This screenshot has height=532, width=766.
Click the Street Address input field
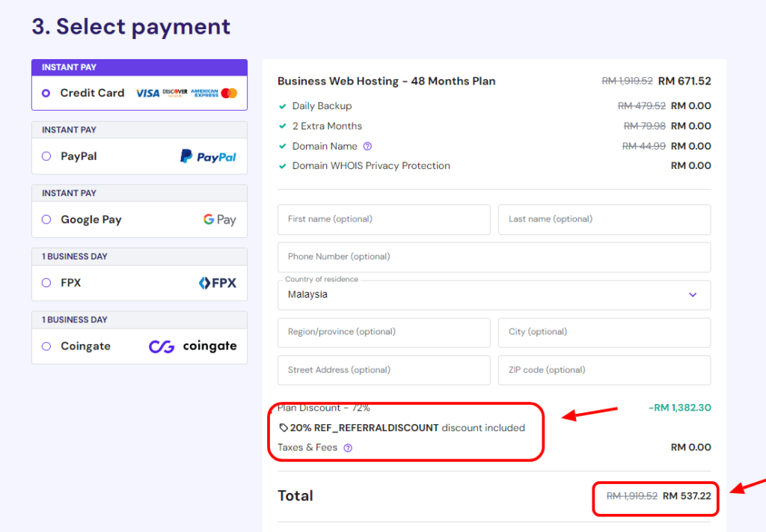(384, 370)
